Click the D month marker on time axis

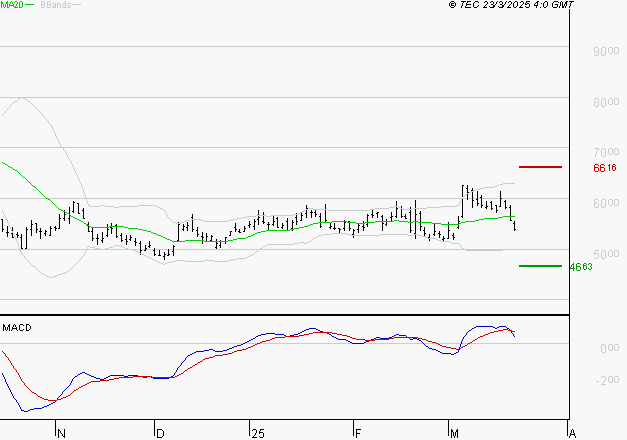pos(159,433)
